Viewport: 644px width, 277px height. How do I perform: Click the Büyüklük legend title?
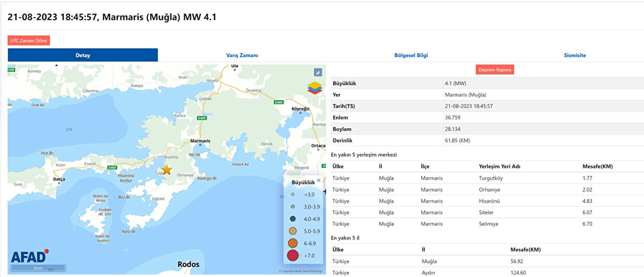(303, 182)
